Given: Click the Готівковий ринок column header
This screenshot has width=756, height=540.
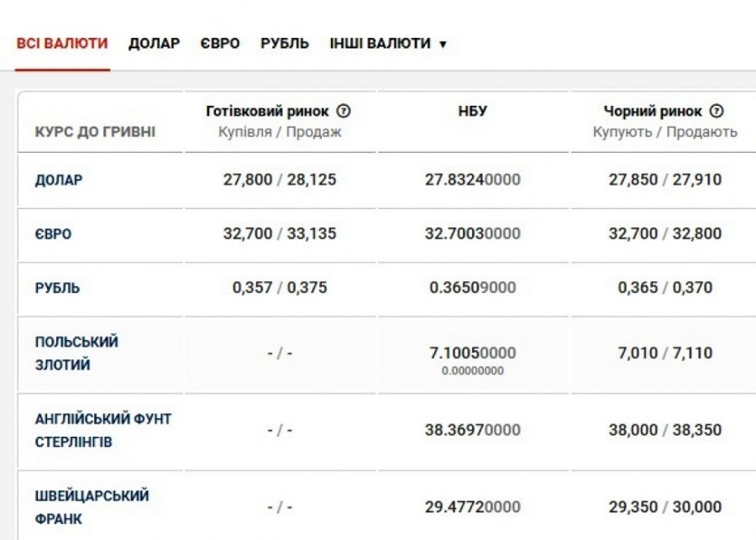Looking at the screenshot, I should click(268, 111).
